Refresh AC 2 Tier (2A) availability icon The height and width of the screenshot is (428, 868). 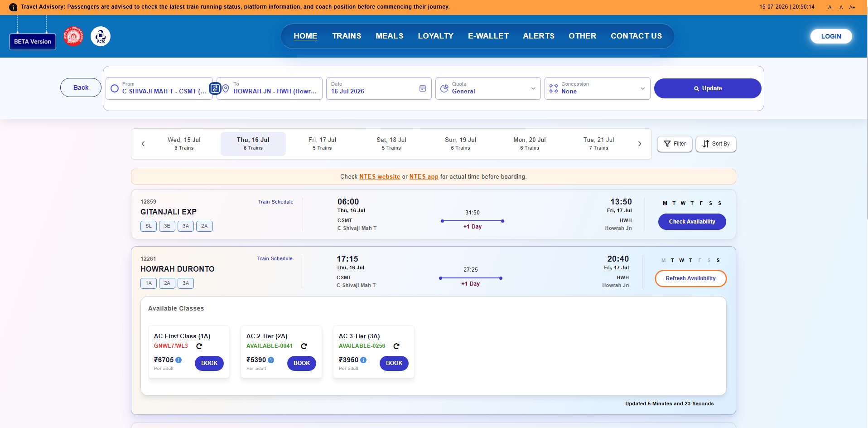(x=304, y=346)
